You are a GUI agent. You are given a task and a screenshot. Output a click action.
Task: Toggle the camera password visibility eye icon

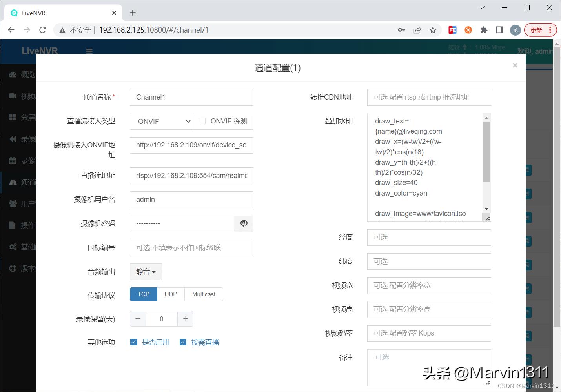coord(244,223)
